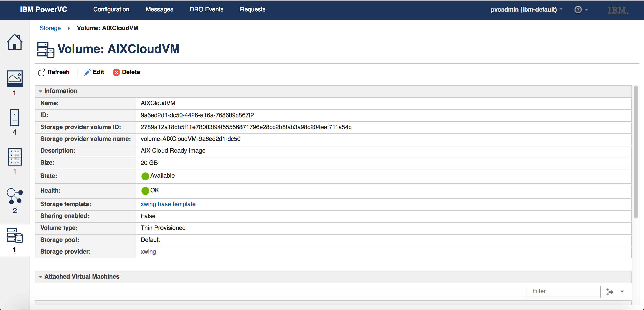The height and width of the screenshot is (310, 644).
Task: Click the Default storage pool value
Action: [x=150, y=240]
